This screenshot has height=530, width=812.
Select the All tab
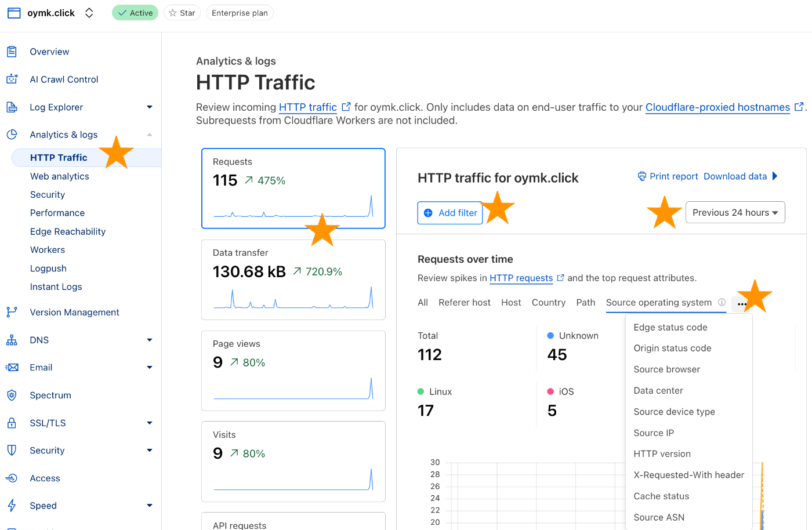[423, 302]
